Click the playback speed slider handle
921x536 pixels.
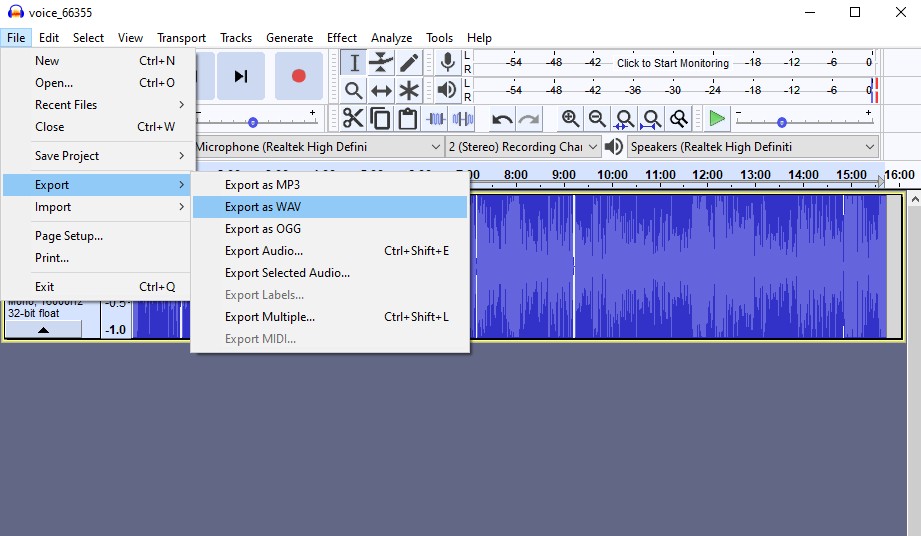782,122
